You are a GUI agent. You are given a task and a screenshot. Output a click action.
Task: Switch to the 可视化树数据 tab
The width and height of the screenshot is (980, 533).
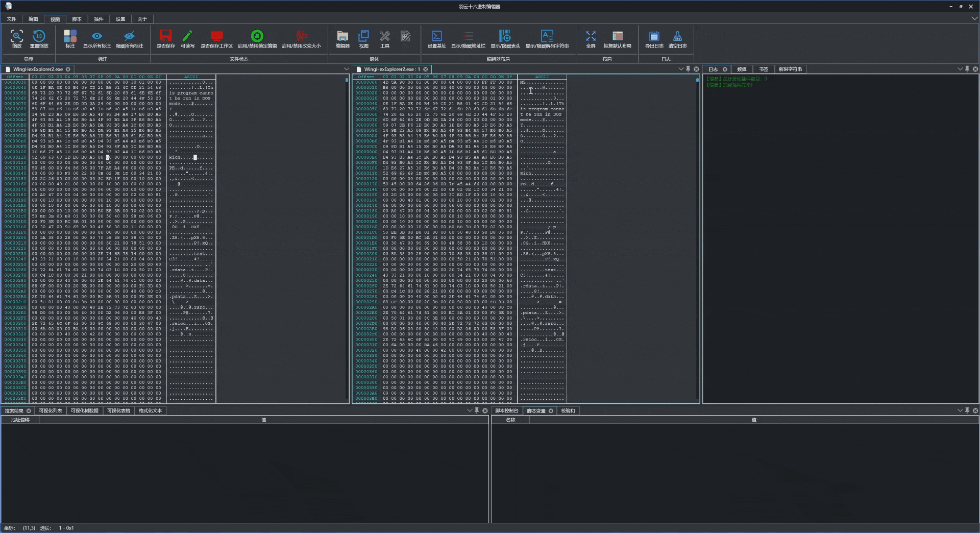(x=84, y=410)
